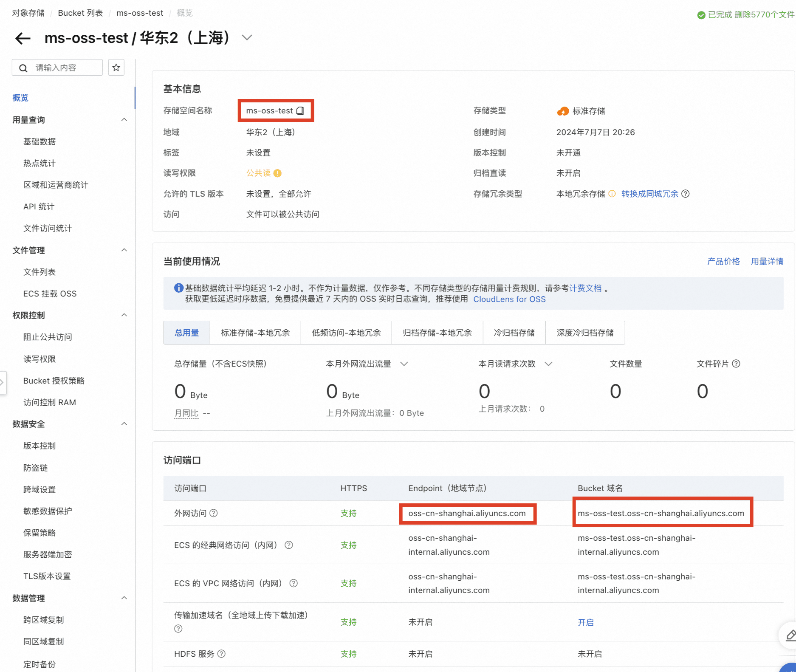The width and height of the screenshot is (796, 672).
Task: Open 阻止公共访问 in the sidebar
Action: (x=48, y=337)
